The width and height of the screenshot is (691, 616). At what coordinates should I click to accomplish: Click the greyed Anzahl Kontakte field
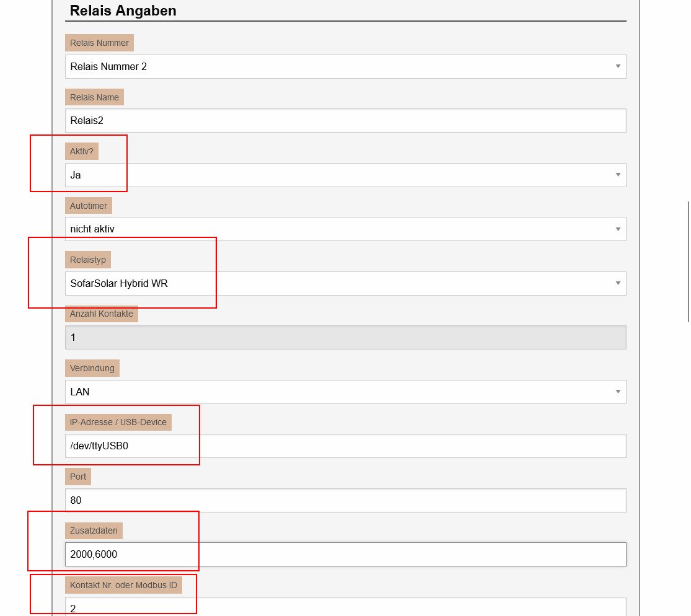point(345,337)
